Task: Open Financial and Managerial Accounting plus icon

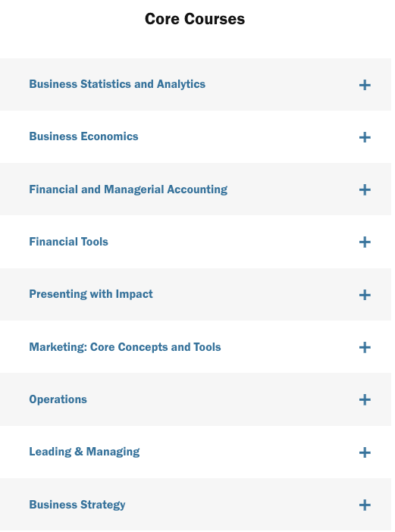Action: point(365,189)
